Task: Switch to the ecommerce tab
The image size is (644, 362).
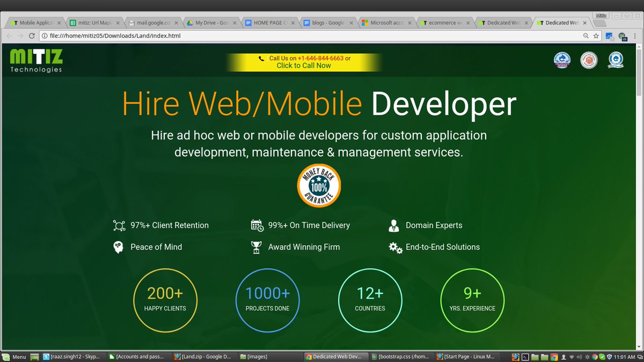Action: point(444,23)
